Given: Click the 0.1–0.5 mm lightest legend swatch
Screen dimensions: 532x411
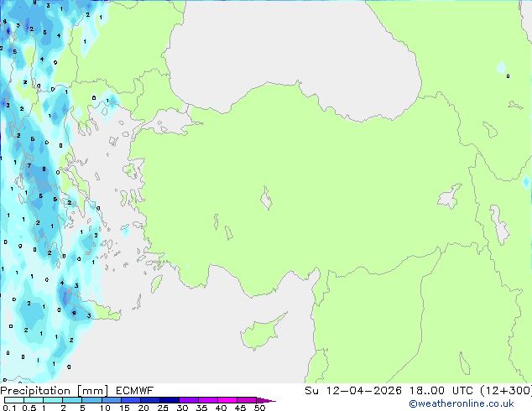Looking at the screenshot, I should pos(14,400).
